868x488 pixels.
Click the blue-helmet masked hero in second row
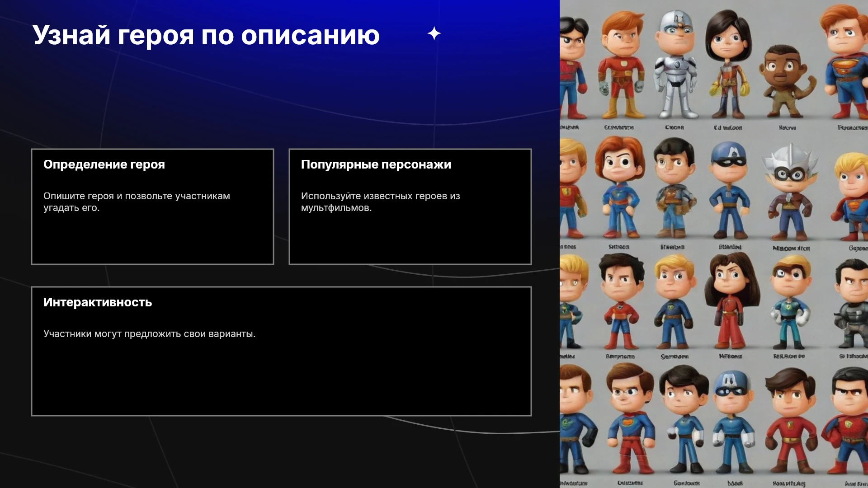click(728, 190)
